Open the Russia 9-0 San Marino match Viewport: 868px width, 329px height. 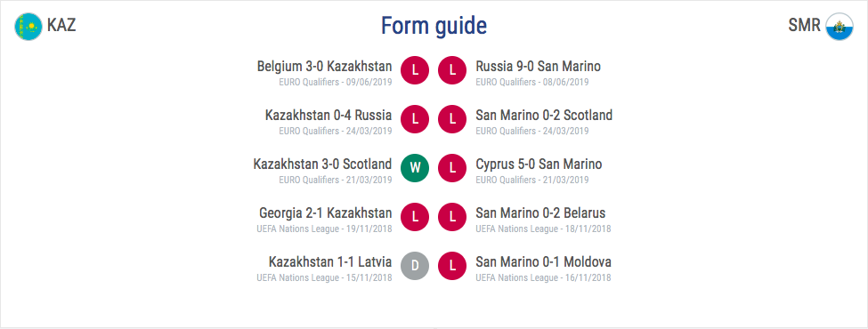click(x=538, y=67)
